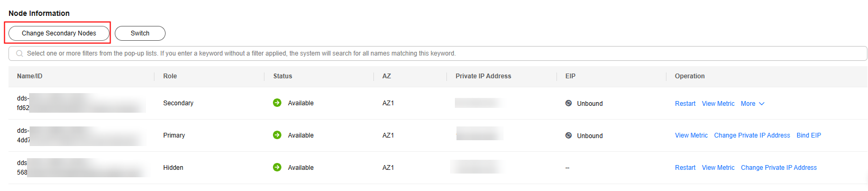Expand the More dropdown for Secondary node

tap(752, 104)
